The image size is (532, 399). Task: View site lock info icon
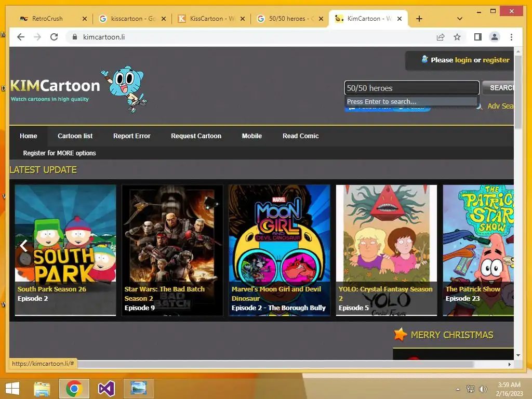[75, 37]
